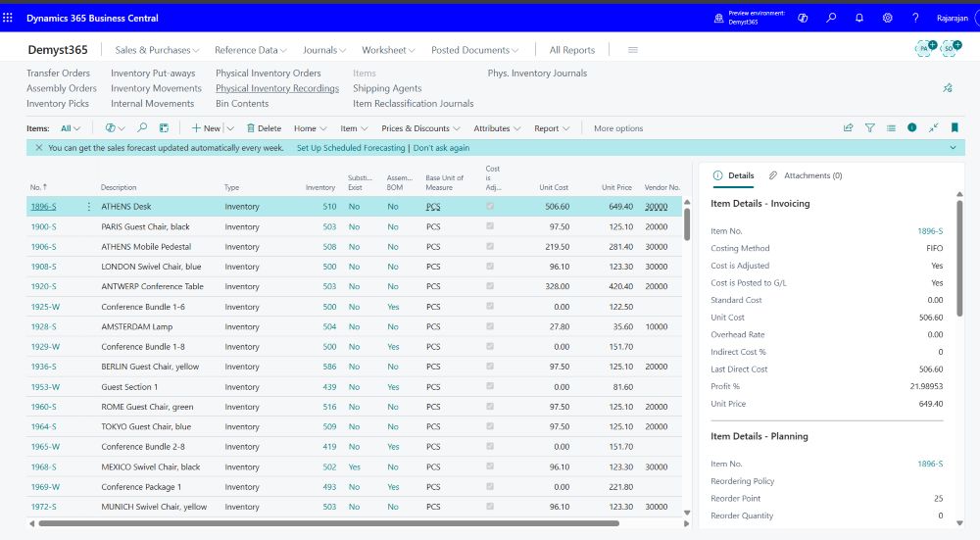Click the share page icon
This screenshot has height=540, width=980.
(x=848, y=127)
